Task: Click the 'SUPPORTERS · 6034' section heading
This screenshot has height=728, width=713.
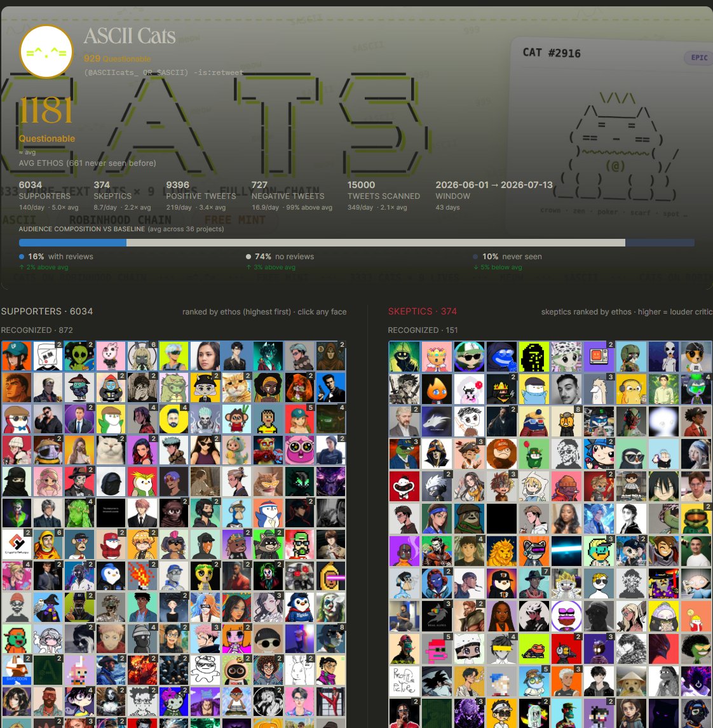Action: coord(47,311)
